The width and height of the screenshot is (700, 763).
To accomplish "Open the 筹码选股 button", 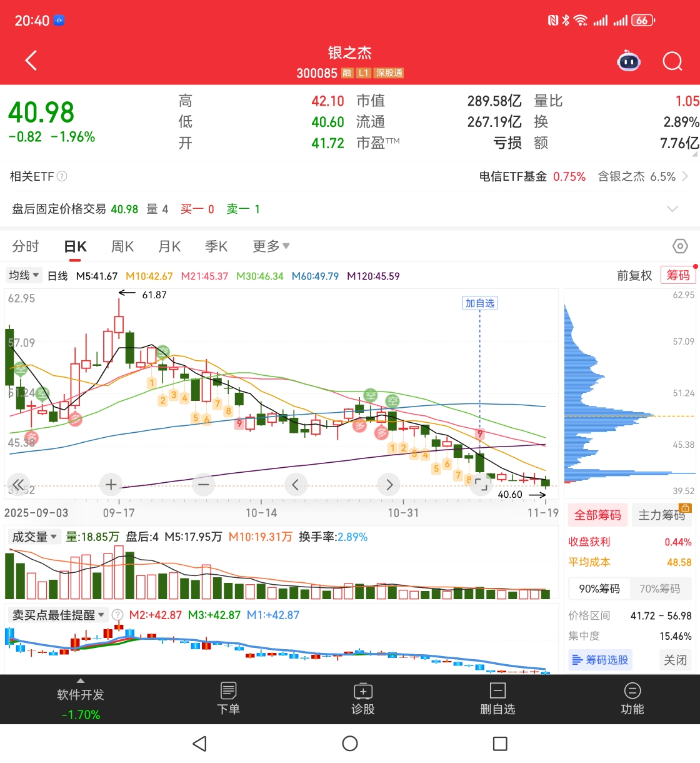I will pos(600,660).
